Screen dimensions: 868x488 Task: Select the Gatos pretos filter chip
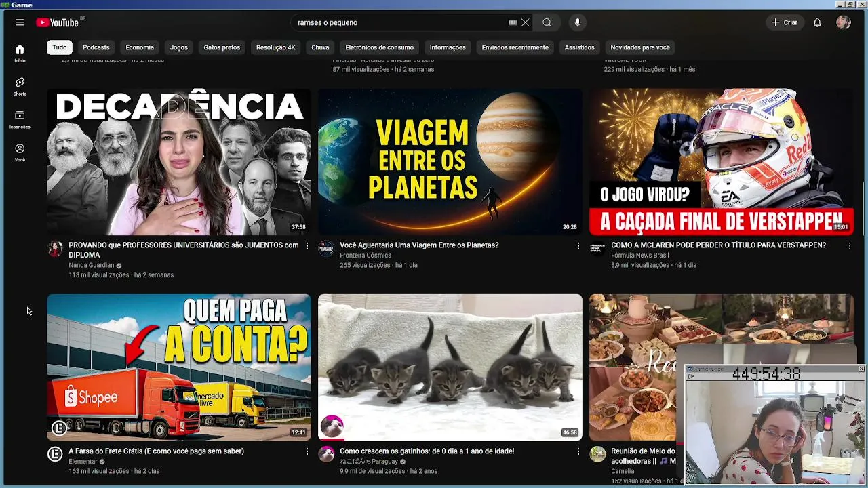click(222, 47)
